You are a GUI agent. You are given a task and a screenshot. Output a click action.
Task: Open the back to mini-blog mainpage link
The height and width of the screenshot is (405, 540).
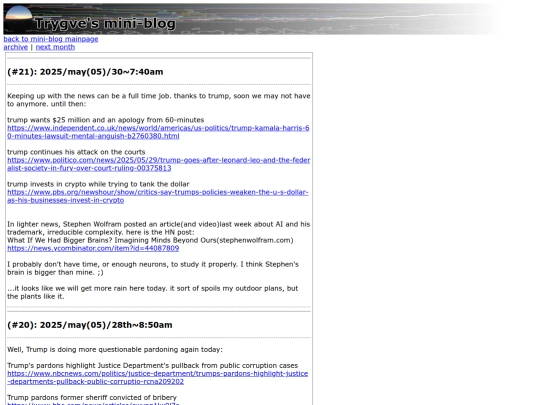[x=51, y=39]
